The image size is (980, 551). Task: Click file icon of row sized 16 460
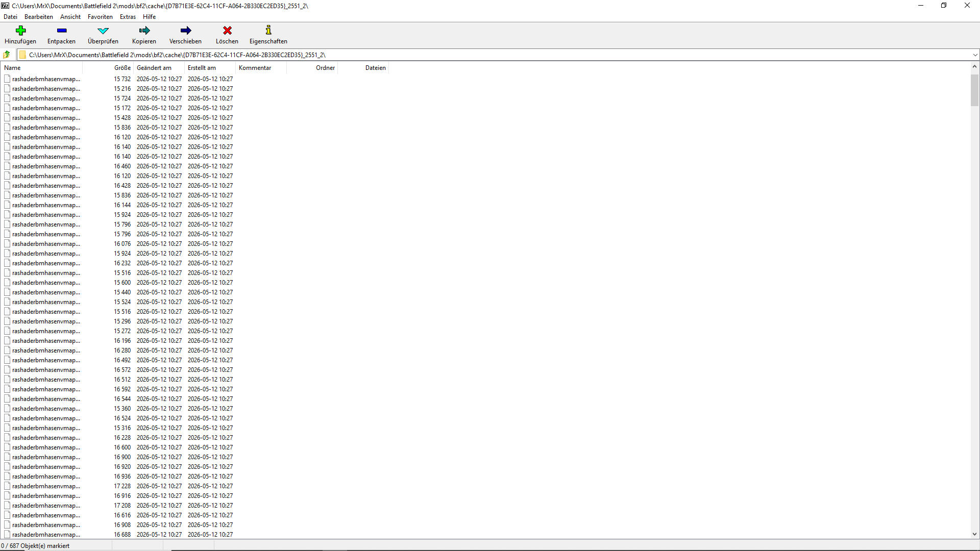click(7, 166)
